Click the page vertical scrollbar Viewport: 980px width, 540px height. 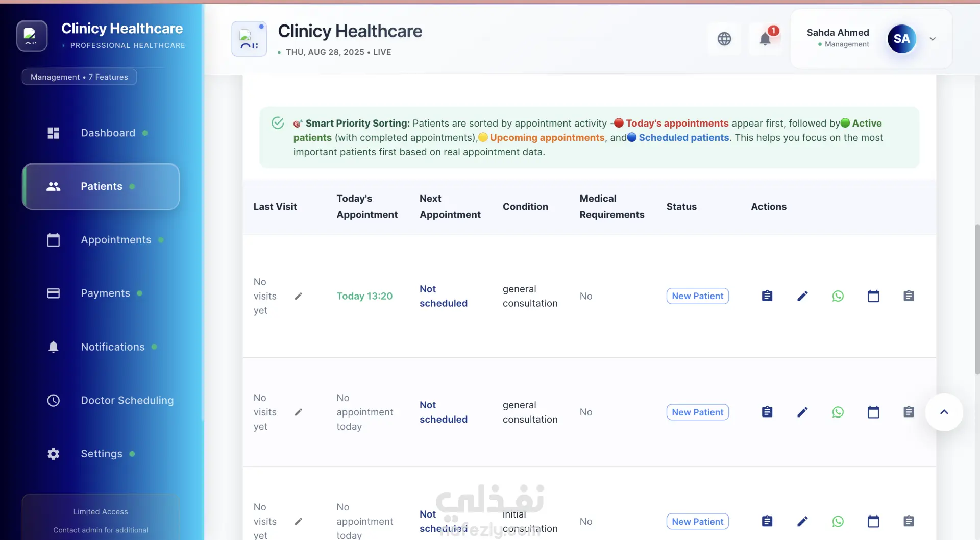pos(977,299)
